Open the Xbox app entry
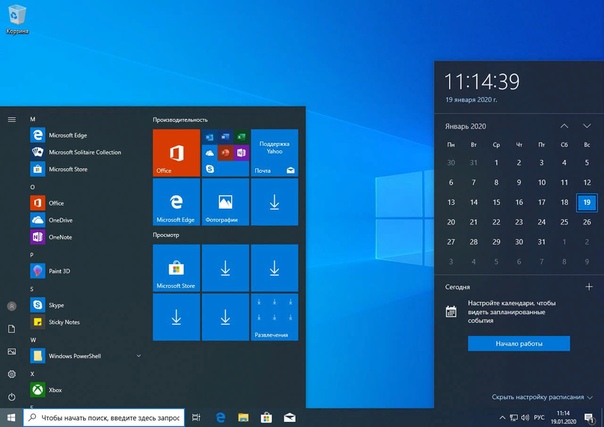Viewport: 604px width, 427px height. 55,389
